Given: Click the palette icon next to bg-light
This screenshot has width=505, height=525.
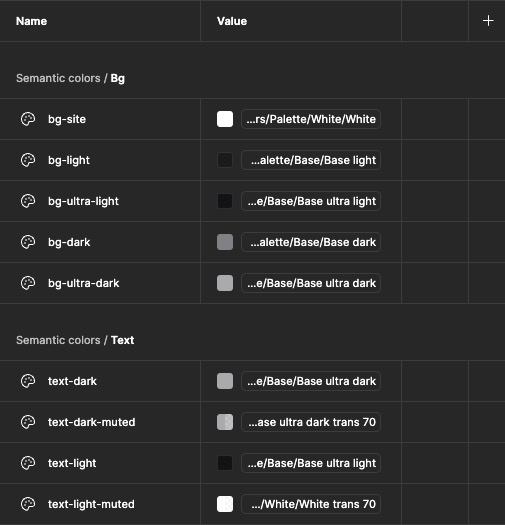Looking at the screenshot, I should (x=28, y=160).
